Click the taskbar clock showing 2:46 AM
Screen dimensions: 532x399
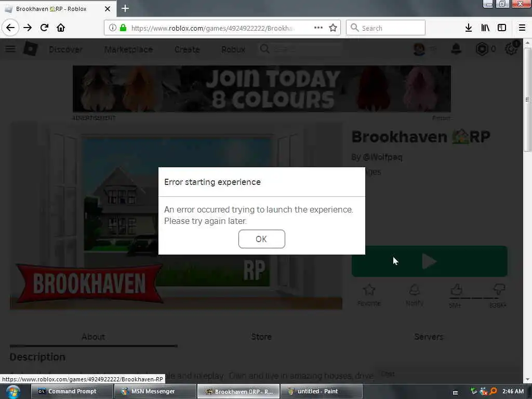(x=513, y=391)
